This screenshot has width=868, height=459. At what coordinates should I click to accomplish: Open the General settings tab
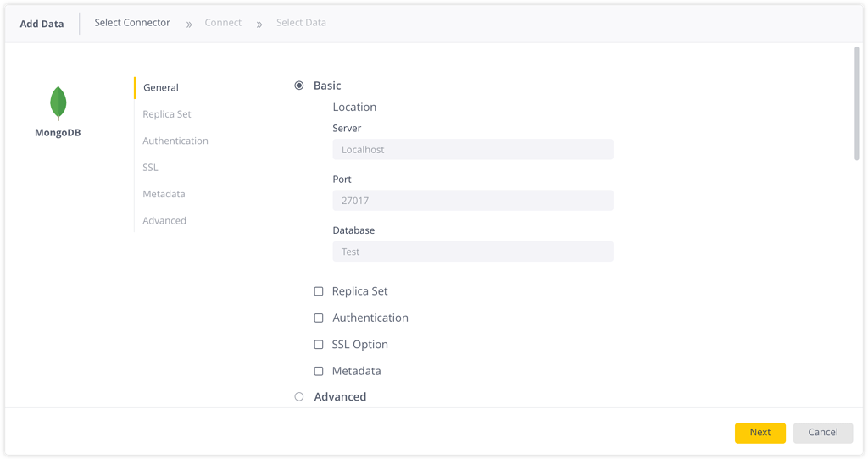point(161,87)
